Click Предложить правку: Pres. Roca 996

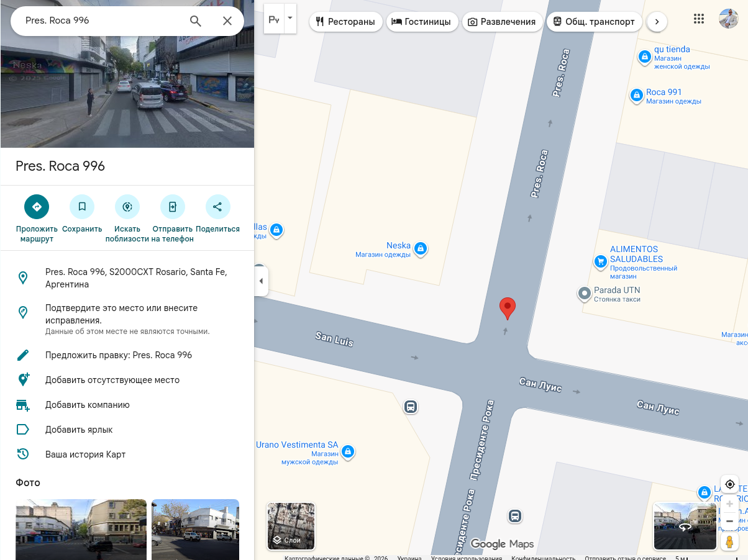tap(119, 355)
